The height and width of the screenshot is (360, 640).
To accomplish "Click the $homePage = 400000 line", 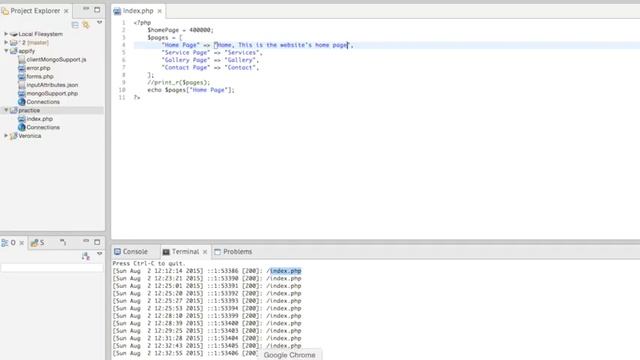I will pyautogui.click(x=180, y=30).
